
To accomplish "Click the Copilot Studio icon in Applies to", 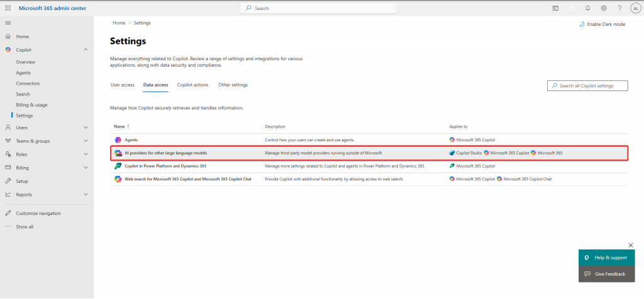I will click(x=452, y=153).
